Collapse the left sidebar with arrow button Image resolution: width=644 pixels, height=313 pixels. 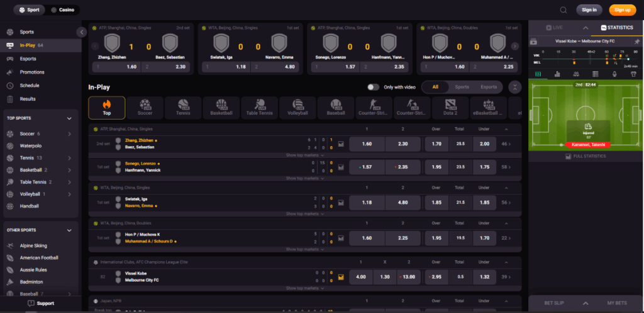(82, 32)
